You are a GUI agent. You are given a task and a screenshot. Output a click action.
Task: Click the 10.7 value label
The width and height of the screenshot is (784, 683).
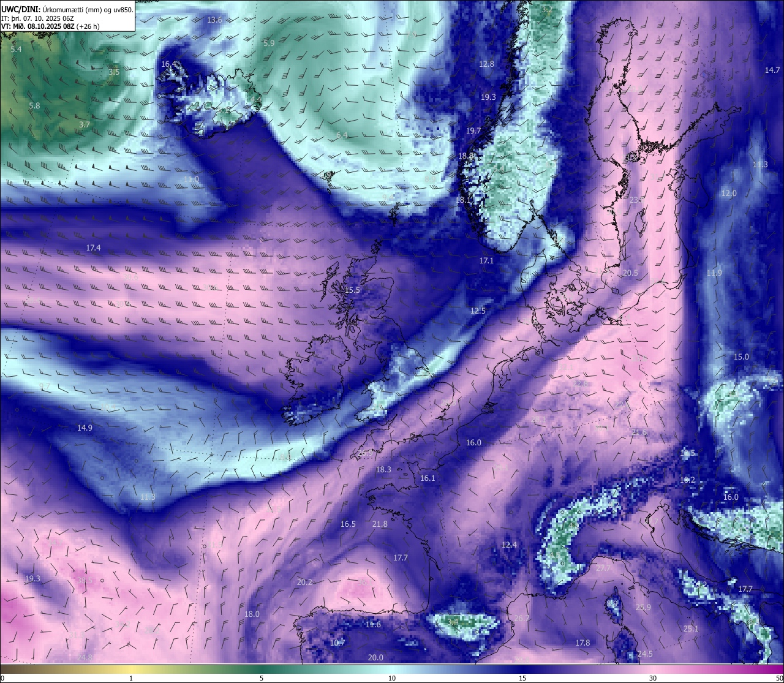[337, 643]
